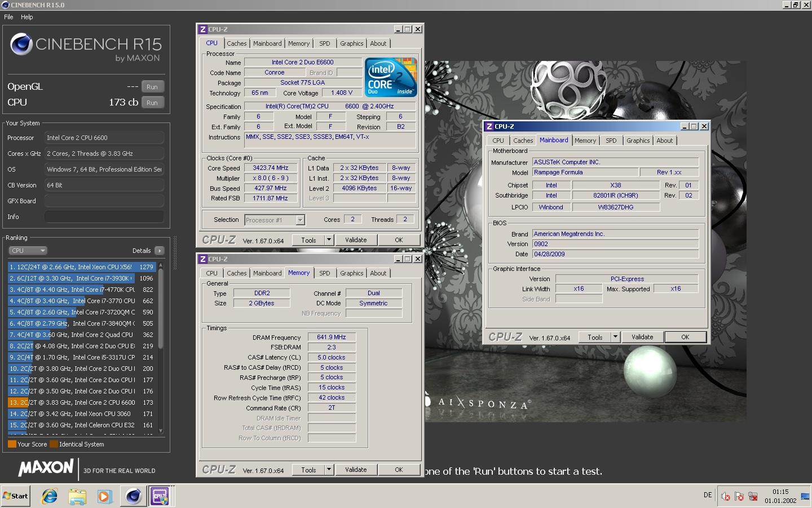Open the Help menu
Screen dimensions: 812x508
coord(27,17)
